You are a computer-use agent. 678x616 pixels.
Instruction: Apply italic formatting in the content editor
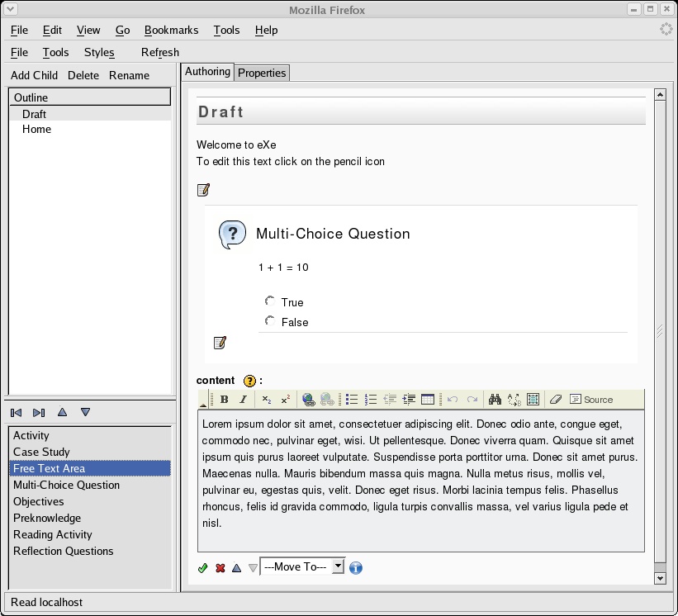point(243,400)
